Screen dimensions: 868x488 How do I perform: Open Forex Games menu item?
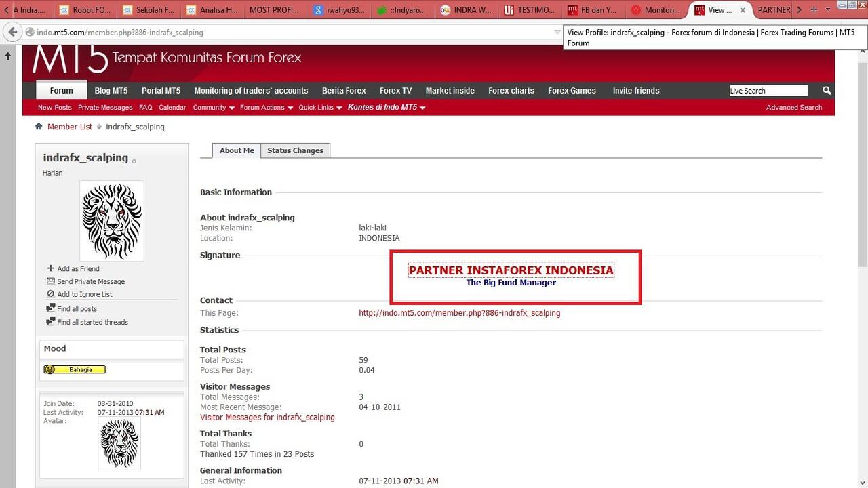point(572,91)
